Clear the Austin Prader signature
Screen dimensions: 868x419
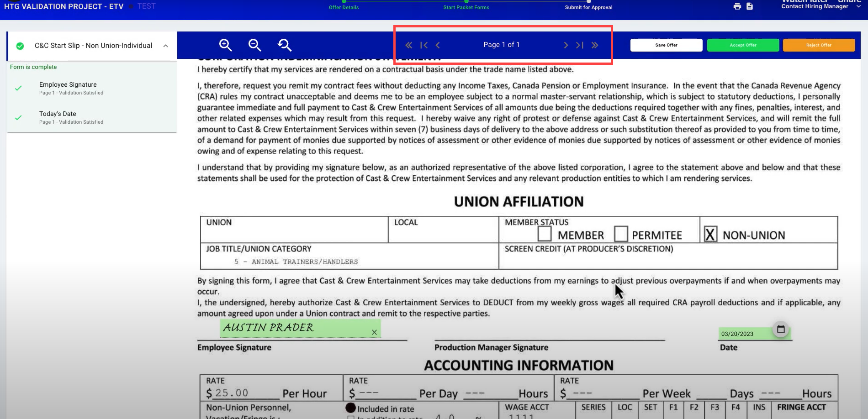click(374, 332)
